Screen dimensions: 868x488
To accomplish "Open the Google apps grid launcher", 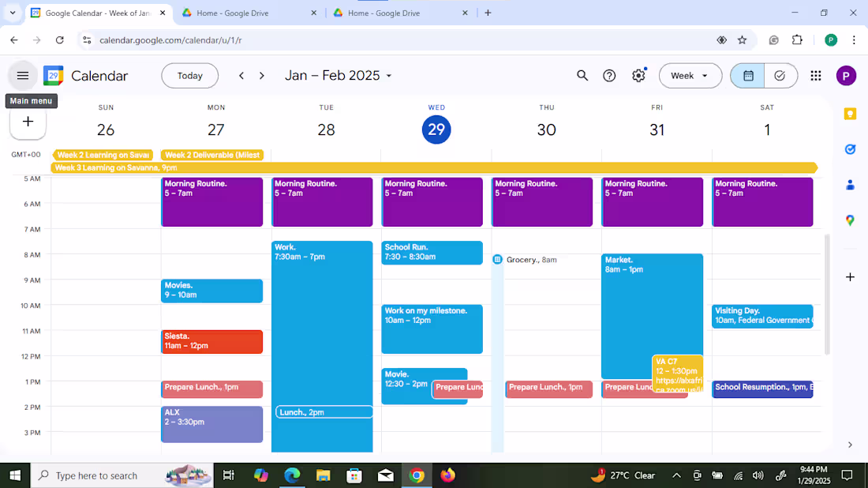I will pos(815,75).
